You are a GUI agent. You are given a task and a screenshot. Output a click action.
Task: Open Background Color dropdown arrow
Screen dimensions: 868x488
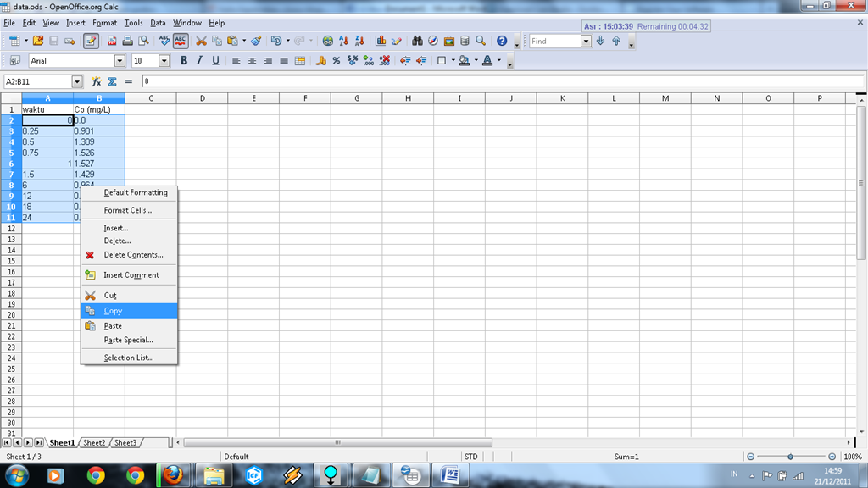coord(476,61)
